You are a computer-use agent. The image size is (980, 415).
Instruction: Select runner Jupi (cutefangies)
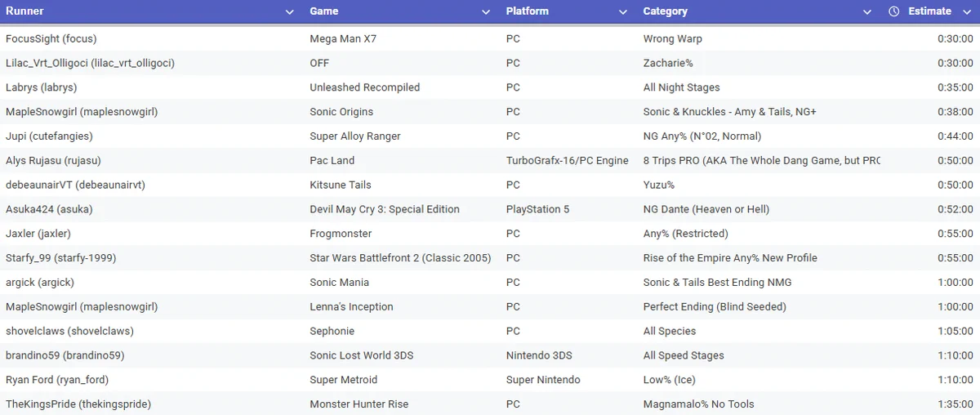click(x=49, y=136)
